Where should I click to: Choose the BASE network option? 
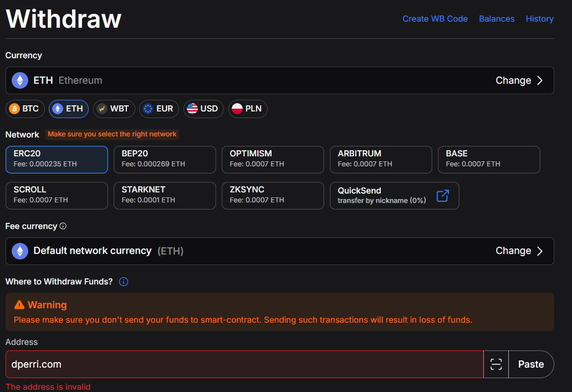489,160
